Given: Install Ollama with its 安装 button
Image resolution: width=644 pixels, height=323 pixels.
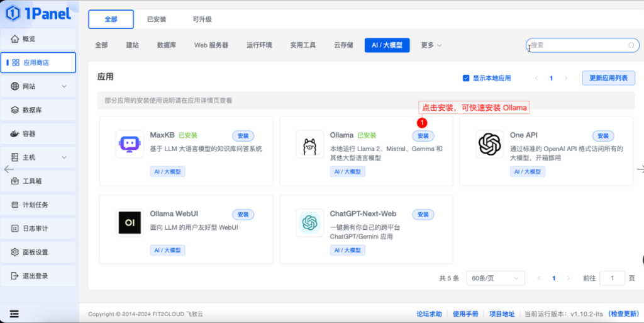Looking at the screenshot, I should [x=423, y=135].
